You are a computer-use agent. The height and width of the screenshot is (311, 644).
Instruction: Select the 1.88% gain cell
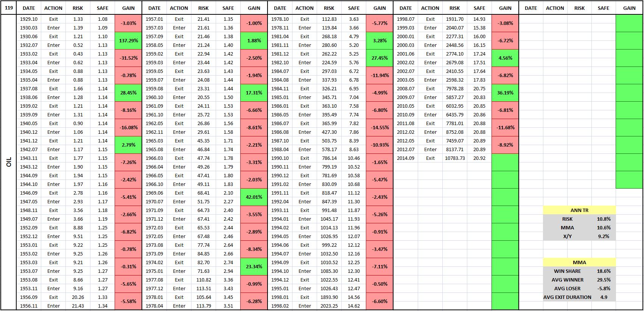(x=254, y=40)
